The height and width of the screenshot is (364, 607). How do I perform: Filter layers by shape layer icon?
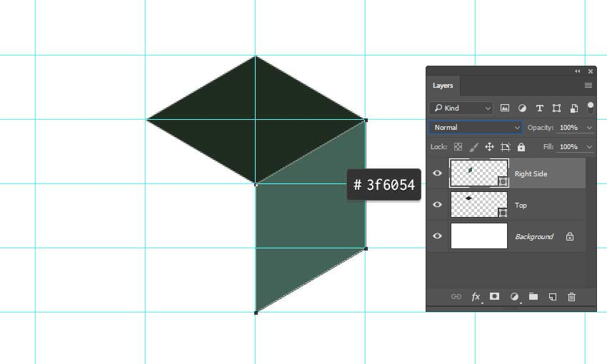[x=557, y=108]
